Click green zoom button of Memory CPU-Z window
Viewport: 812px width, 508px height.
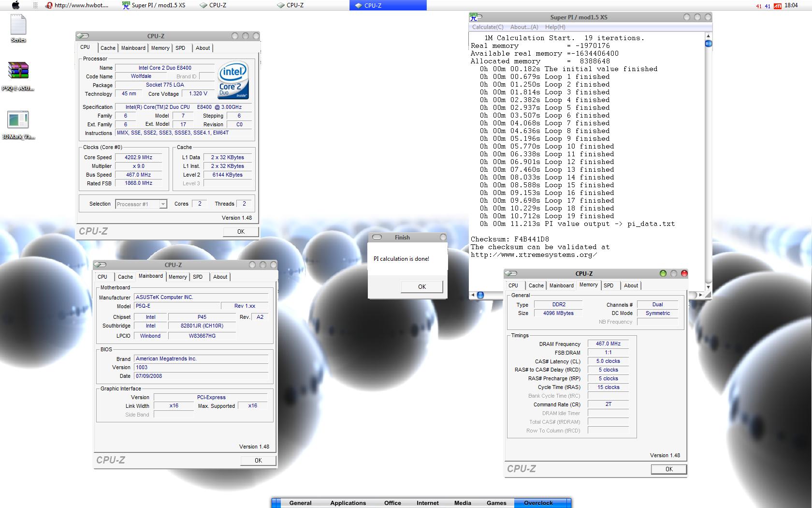coord(663,273)
